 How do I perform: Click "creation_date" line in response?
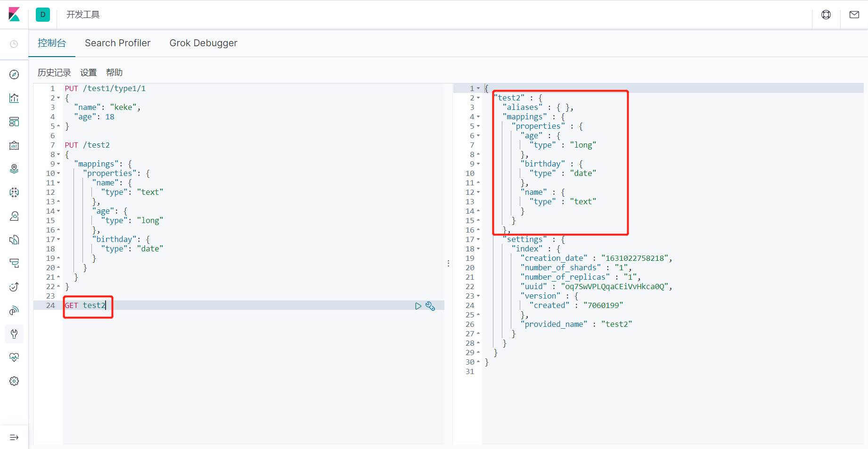pos(596,258)
